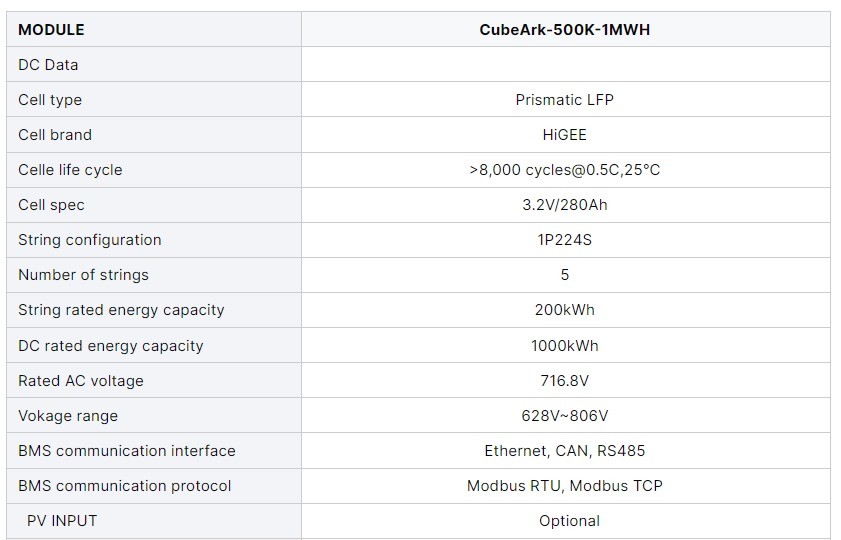Click the MODULE header cell

(51, 30)
